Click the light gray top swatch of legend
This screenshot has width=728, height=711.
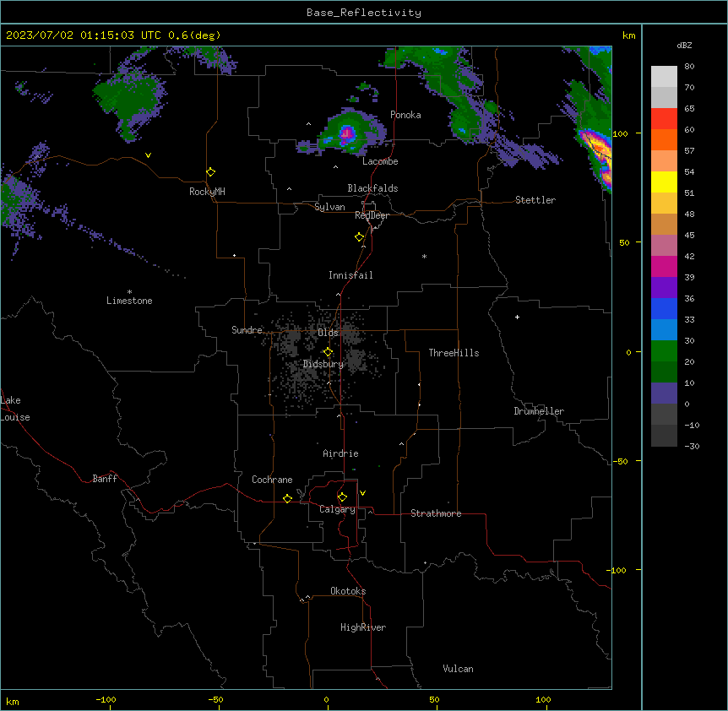pyautogui.click(x=664, y=76)
